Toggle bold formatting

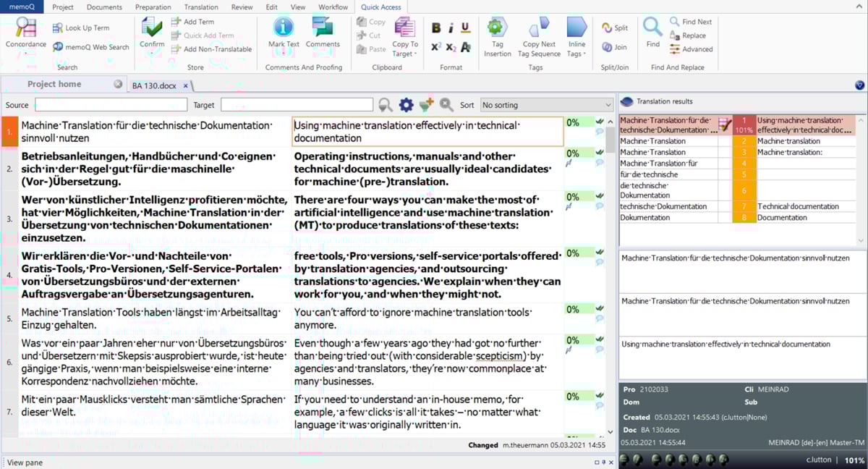[x=436, y=28]
